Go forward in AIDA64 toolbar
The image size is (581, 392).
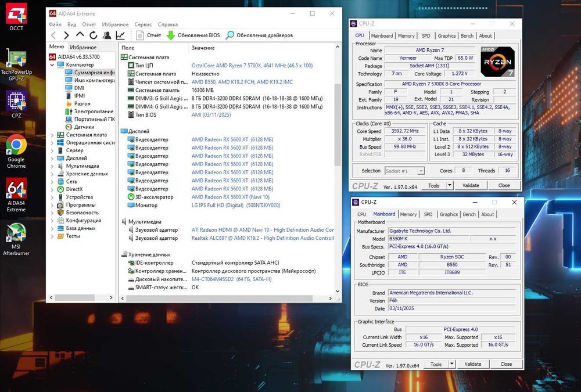point(66,35)
